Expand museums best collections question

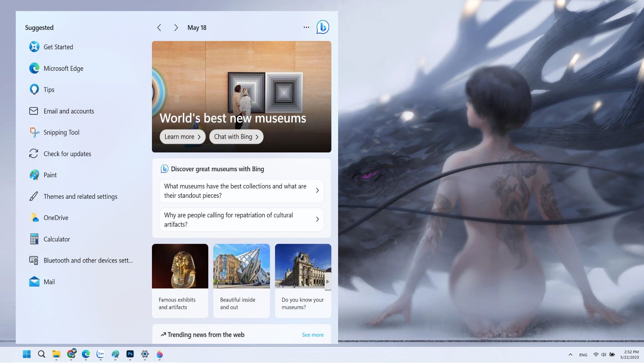[x=241, y=191]
